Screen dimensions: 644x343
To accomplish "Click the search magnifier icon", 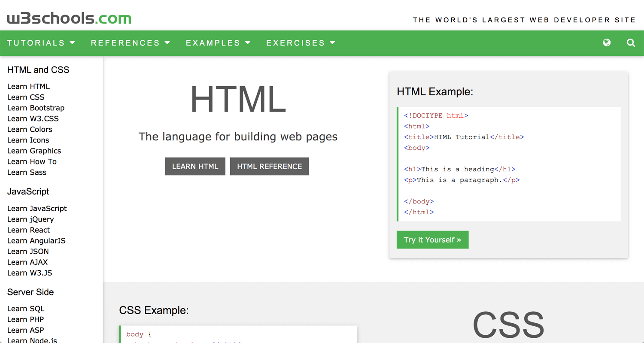I will coord(631,42).
